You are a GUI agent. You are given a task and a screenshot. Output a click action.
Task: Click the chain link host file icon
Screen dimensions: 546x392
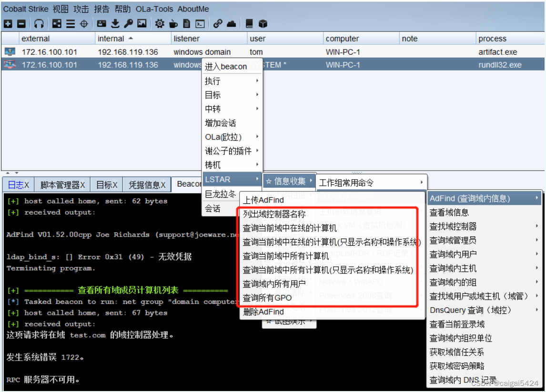pos(218,24)
